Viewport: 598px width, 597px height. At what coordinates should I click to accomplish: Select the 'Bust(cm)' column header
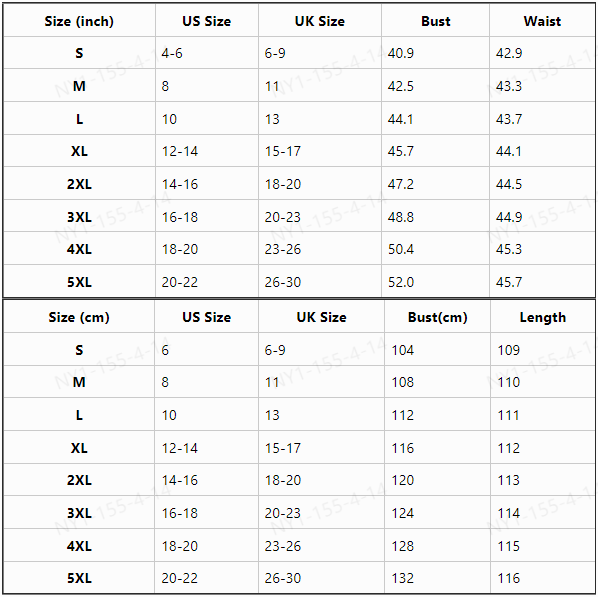tap(437, 317)
